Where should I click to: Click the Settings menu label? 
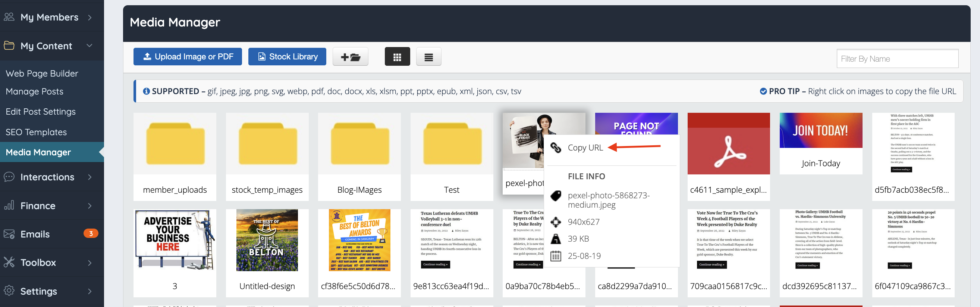39,291
